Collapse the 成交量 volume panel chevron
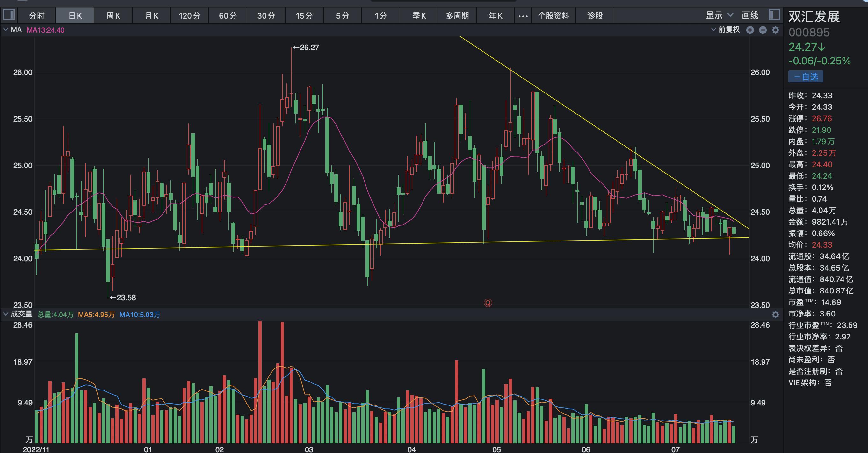868x453 pixels. 6,314
